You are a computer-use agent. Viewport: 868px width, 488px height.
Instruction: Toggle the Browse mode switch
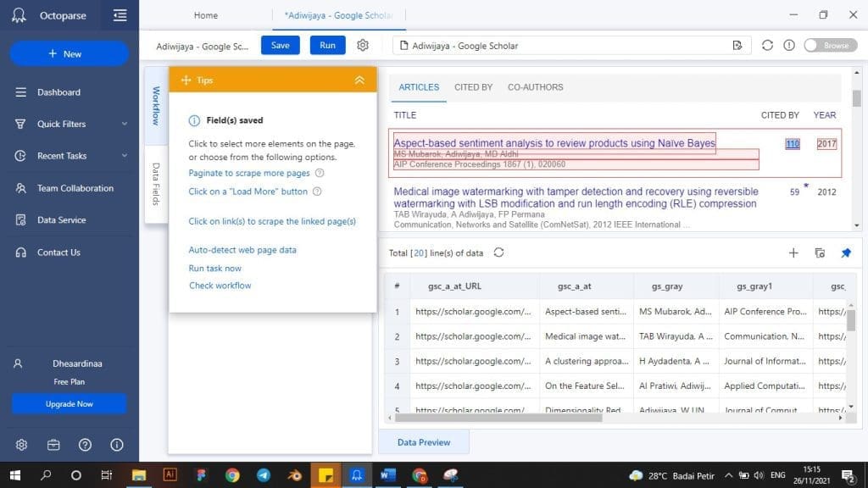pyautogui.click(x=827, y=46)
